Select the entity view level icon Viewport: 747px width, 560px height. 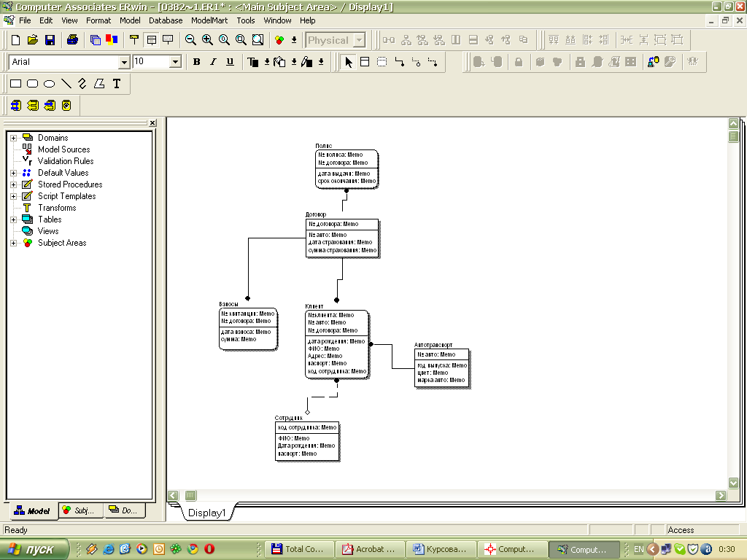[134, 40]
